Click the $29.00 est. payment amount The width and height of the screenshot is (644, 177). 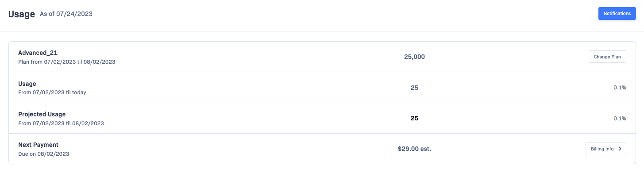point(414,149)
